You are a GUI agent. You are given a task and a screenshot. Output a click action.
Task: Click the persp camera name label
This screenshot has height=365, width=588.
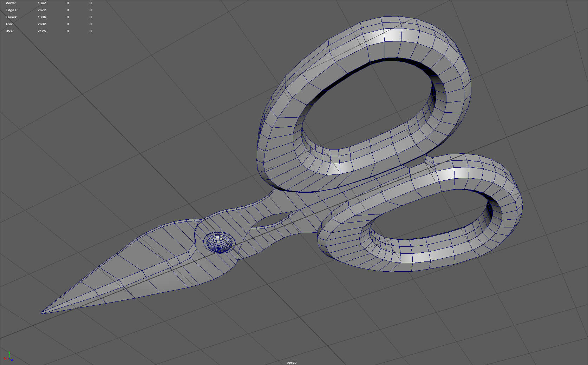click(x=291, y=363)
